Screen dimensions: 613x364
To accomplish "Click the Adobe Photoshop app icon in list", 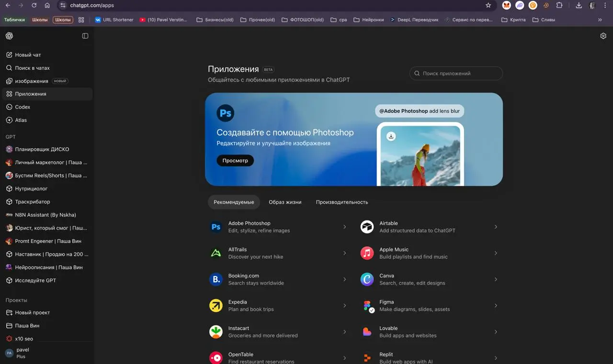I will pos(216,227).
